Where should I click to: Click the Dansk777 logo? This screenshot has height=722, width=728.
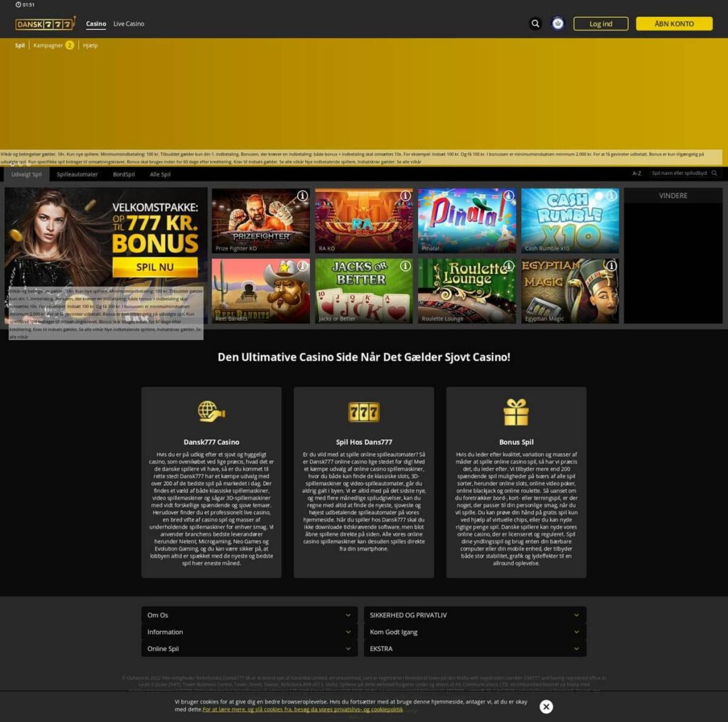(45, 23)
